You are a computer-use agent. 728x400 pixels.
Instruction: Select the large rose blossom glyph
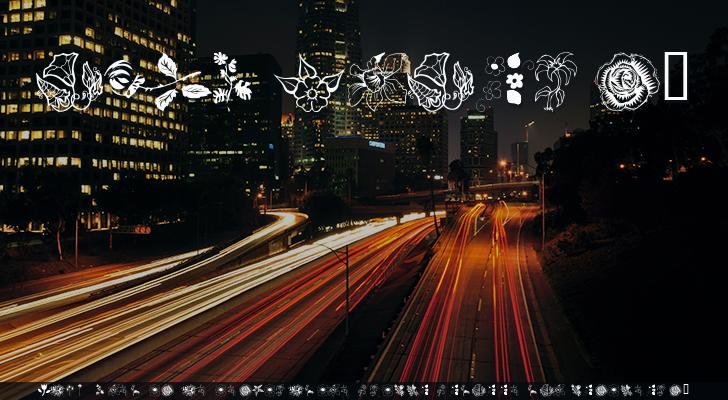click(x=627, y=81)
